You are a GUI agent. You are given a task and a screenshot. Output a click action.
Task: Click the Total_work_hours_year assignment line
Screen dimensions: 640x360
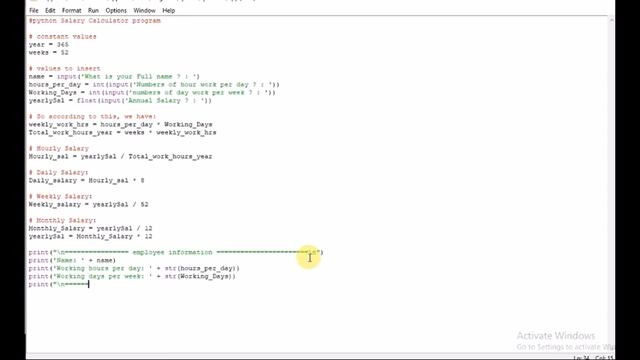pos(122,133)
